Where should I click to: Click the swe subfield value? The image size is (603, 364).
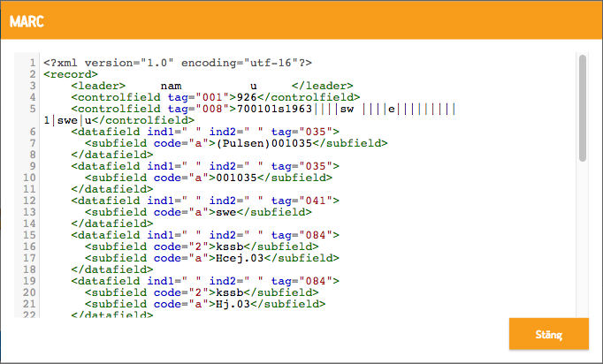click(x=226, y=212)
